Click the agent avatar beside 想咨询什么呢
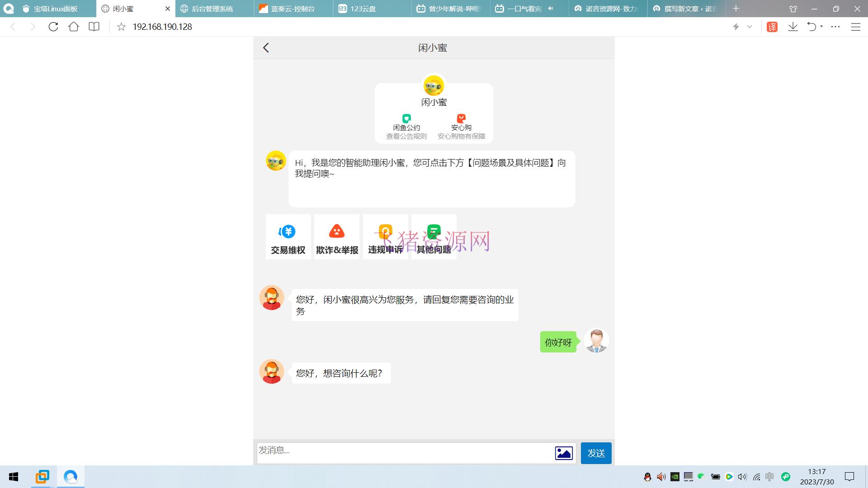The image size is (868, 488). (272, 371)
